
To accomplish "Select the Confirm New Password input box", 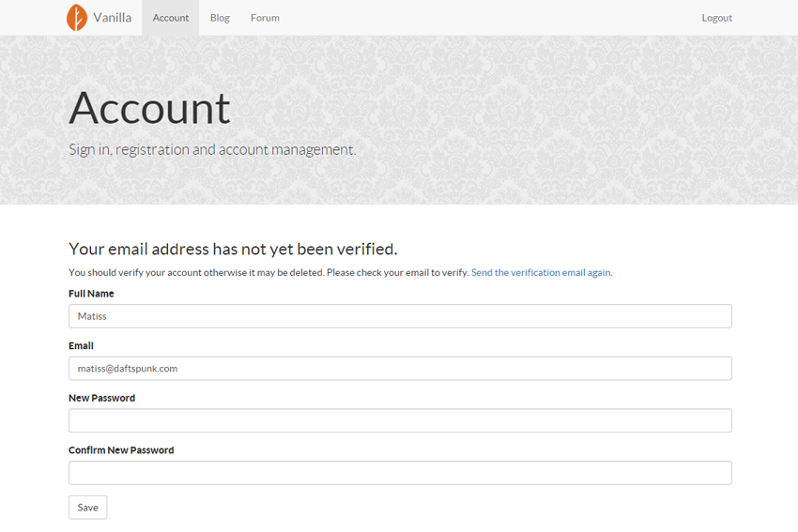I will [x=400, y=473].
